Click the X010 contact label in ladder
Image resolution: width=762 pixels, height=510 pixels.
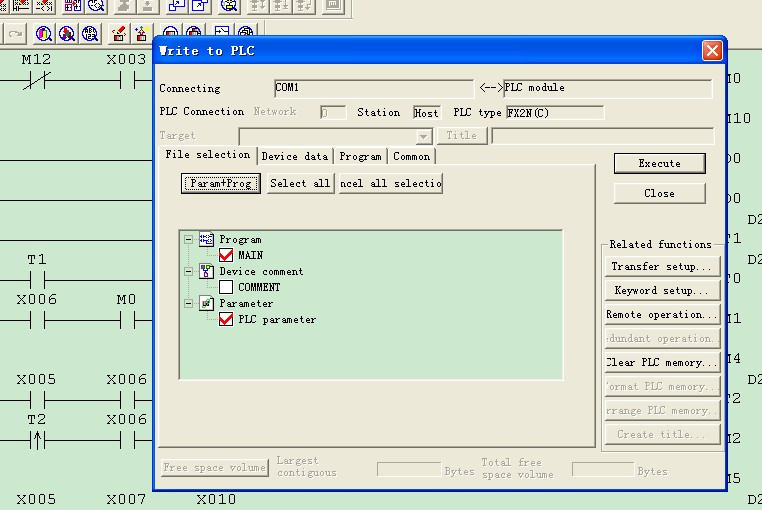pyautogui.click(x=216, y=499)
